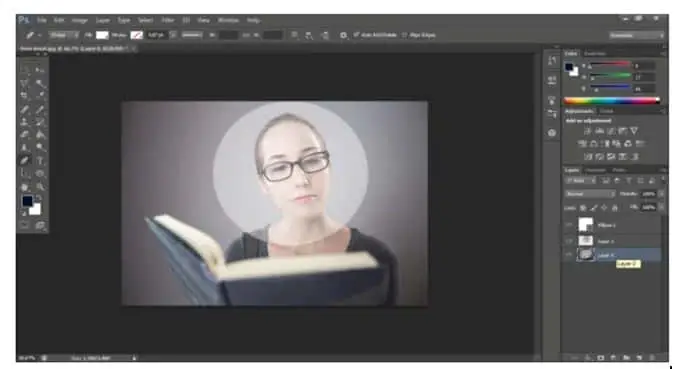
Task: Select the History Brush tool
Action: pos(40,122)
